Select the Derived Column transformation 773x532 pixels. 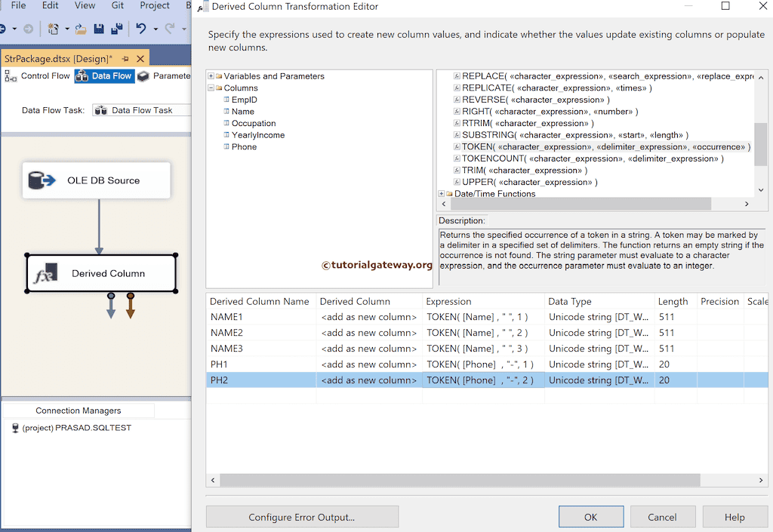(x=100, y=272)
